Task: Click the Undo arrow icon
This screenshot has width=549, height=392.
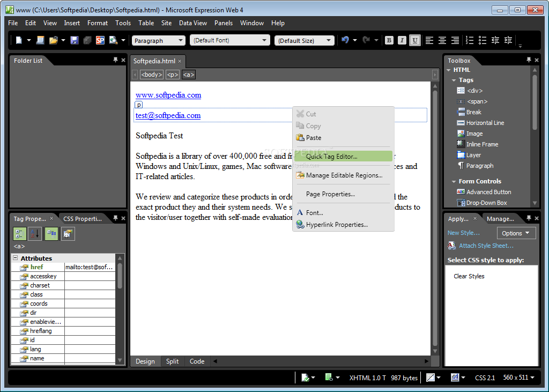Action: click(345, 40)
